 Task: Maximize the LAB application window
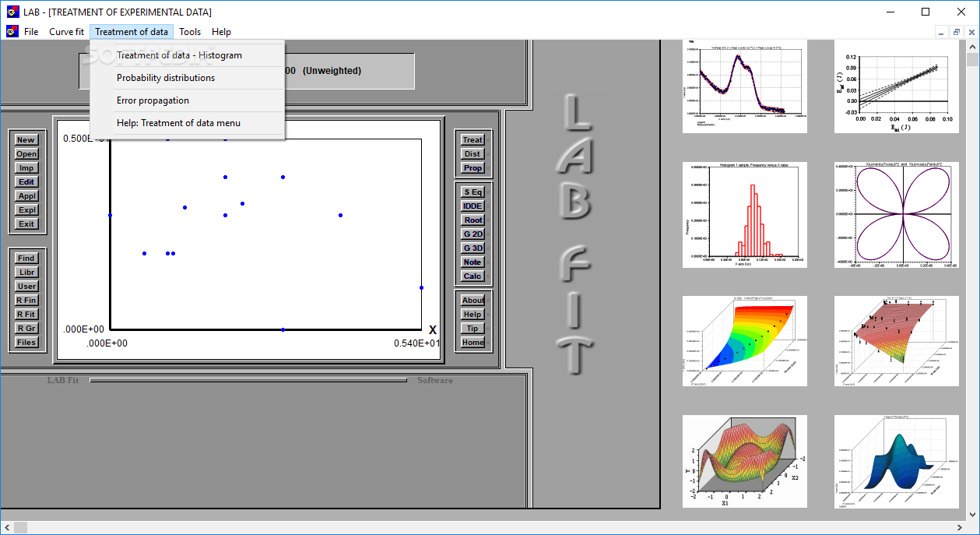926,12
